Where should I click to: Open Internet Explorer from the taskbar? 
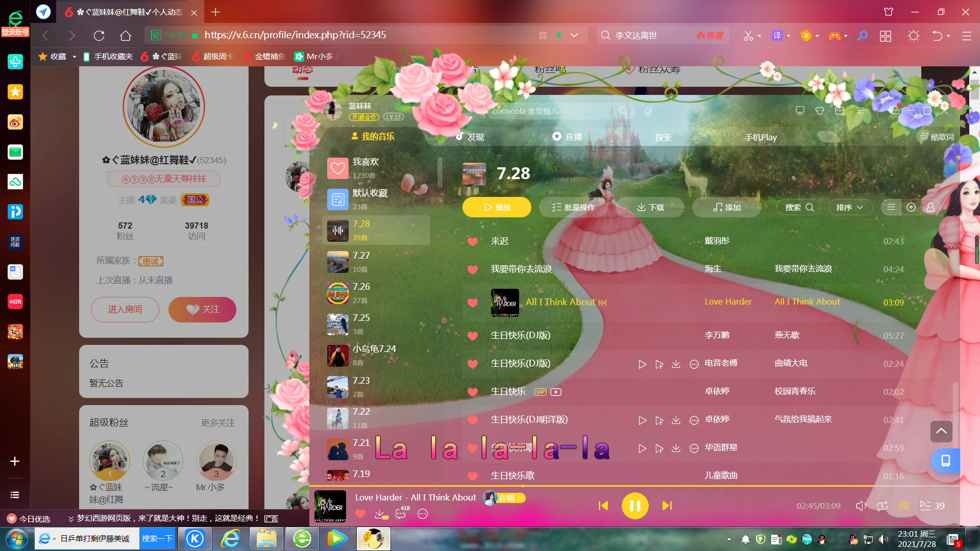(x=230, y=539)
